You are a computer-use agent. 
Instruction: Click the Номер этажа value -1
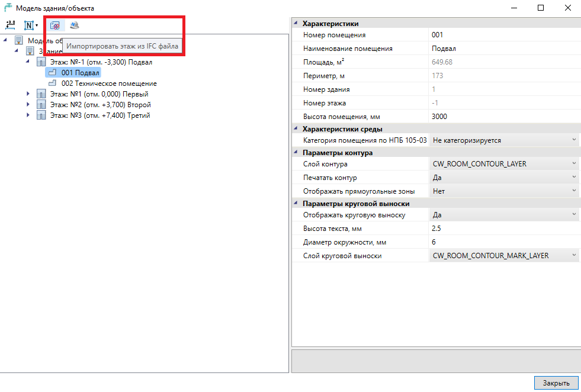point(435,102)
